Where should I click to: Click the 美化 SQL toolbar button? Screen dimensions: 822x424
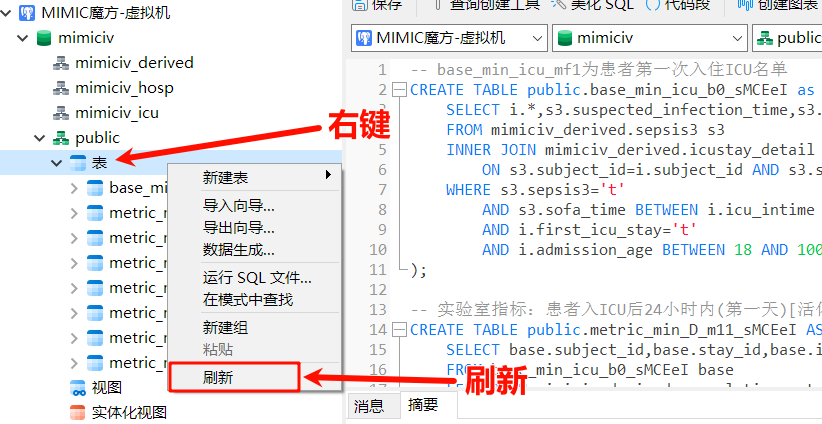pyautogui.click(x=603, y=4)
